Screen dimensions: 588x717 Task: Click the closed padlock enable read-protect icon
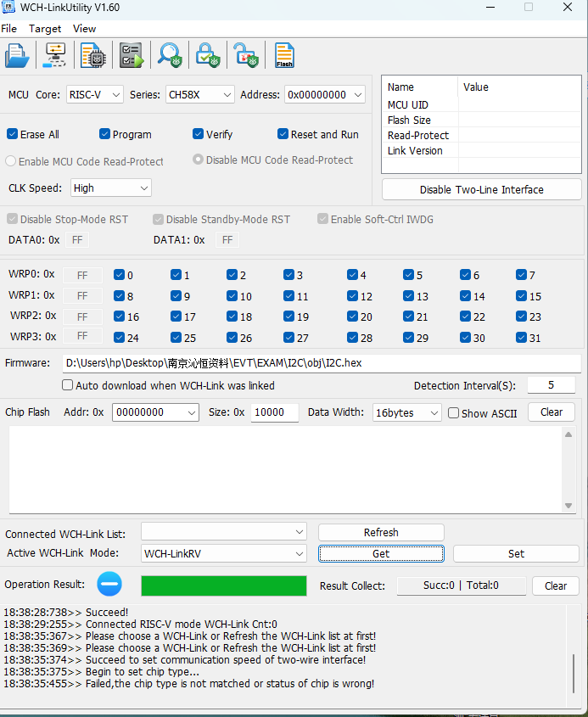pos(208,56)
